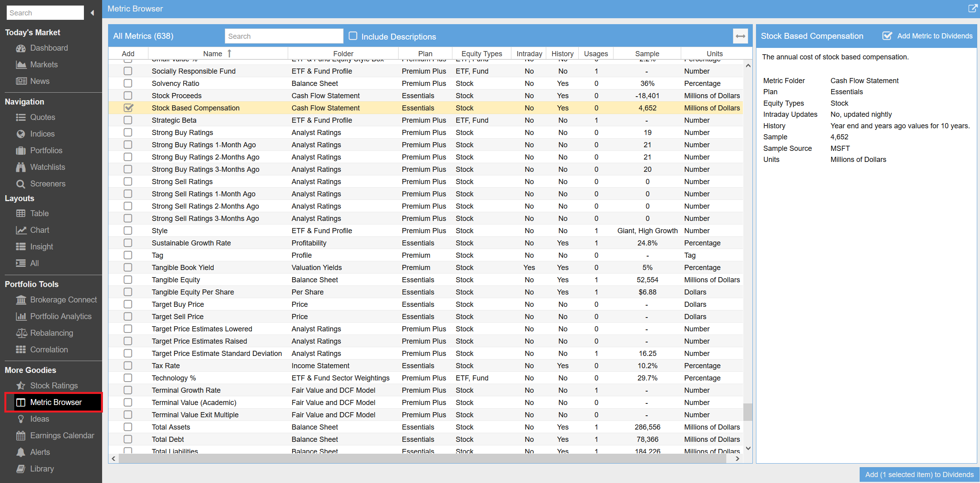Open Portfolio Analytics bar-chart icon
The width and height of the screenshot is (980, 483).
click(x=21, y=316)
